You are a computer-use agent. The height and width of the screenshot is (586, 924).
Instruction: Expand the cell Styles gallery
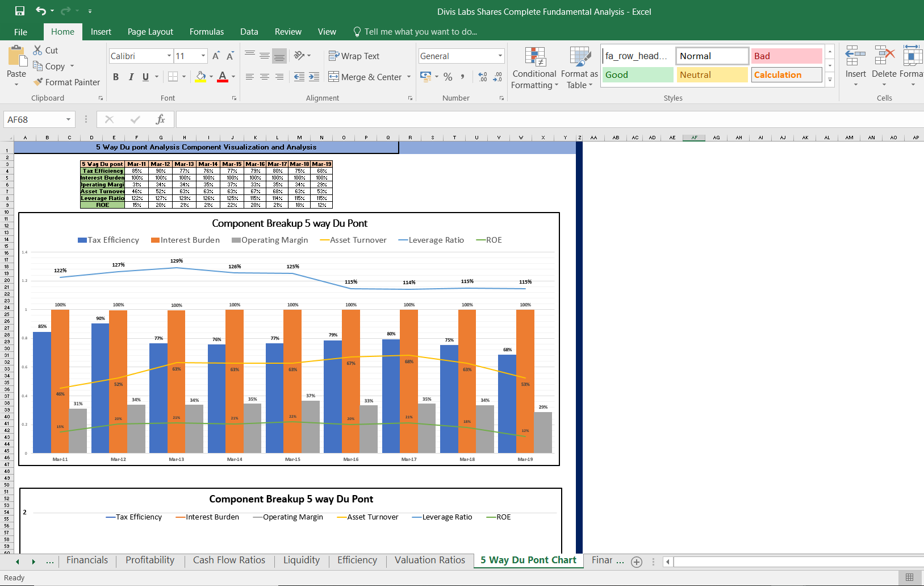pos(830,80)
